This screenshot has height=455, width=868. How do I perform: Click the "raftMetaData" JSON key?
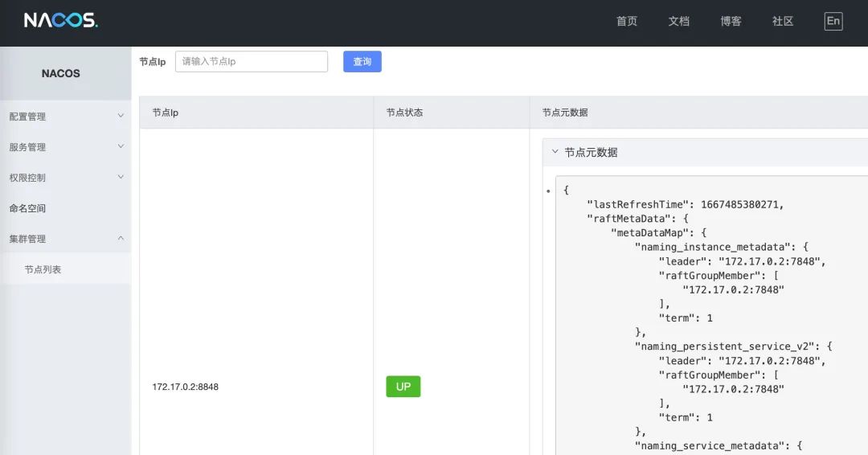628,219
